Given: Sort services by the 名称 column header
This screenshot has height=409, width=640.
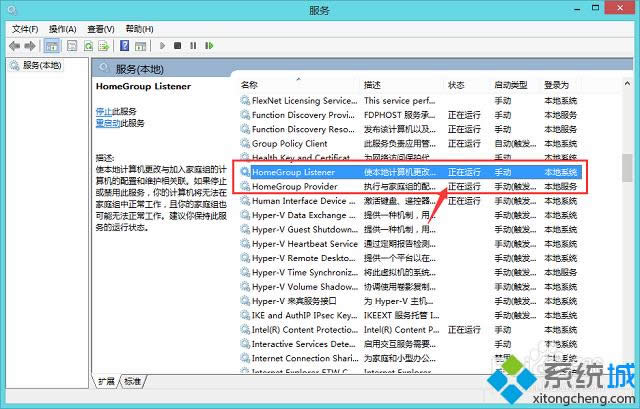Looking at the screenshot, I should click(250, 85).
